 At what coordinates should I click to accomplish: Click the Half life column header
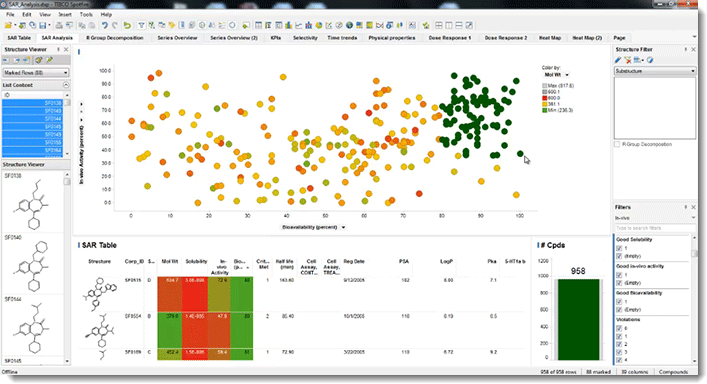285,264
